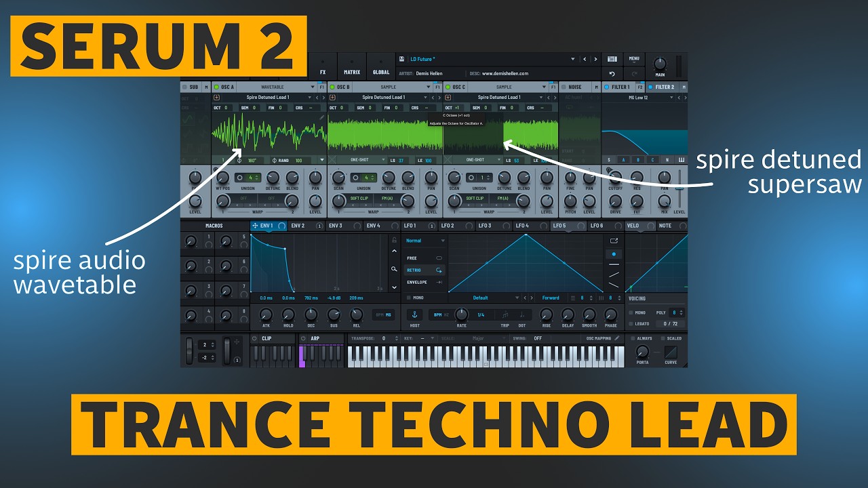The image size is (868, 488).
Task: Switch to the GLOBAL tab
Action: 381,66
